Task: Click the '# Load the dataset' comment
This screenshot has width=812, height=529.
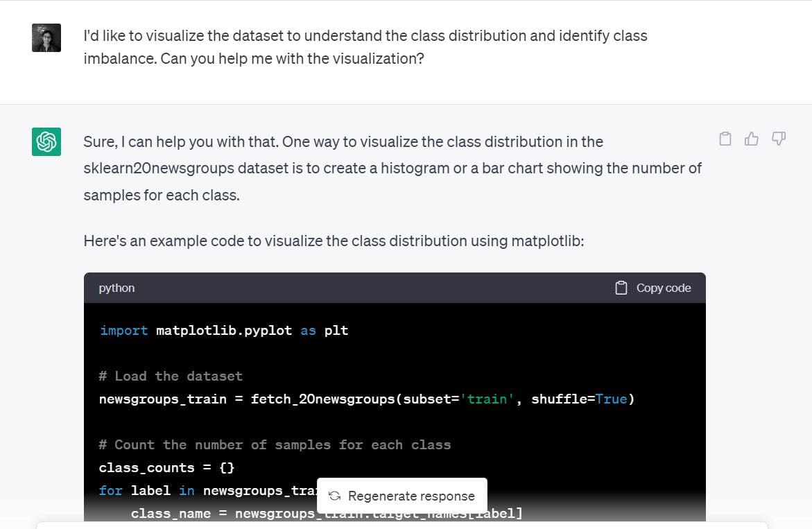Action: pyautogui.click(x=171, y=376)
